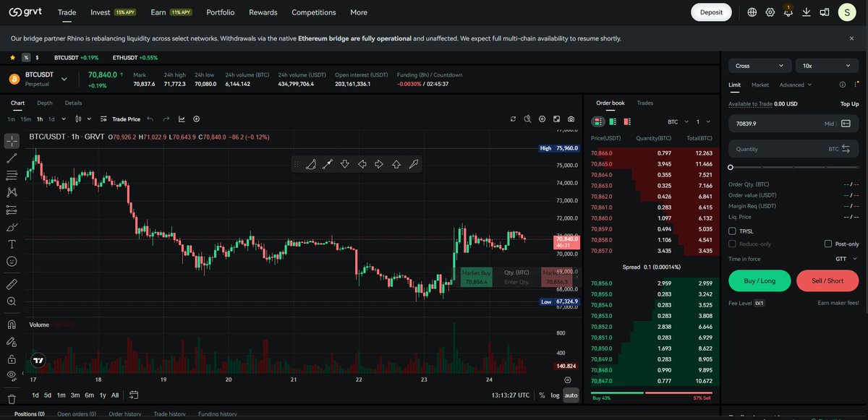Open the chart indicators icon

click(182, 119)
